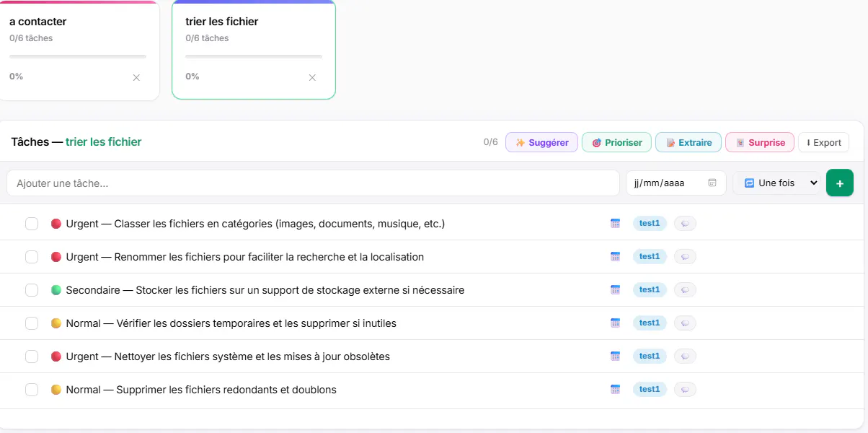Select the 'a contacter' list card
The image size is (868, 433).
point(78,51)
